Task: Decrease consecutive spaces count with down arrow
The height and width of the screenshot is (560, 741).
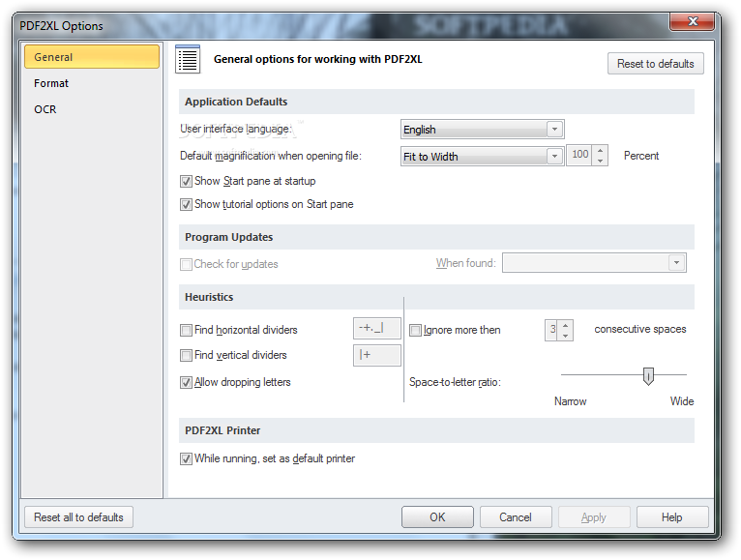Action: [565, 336]
